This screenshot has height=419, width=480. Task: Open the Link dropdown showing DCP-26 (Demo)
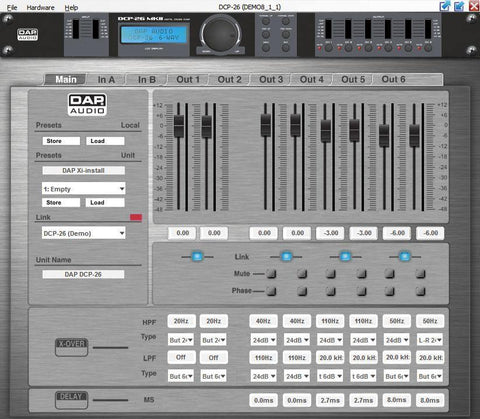point(84,233)
